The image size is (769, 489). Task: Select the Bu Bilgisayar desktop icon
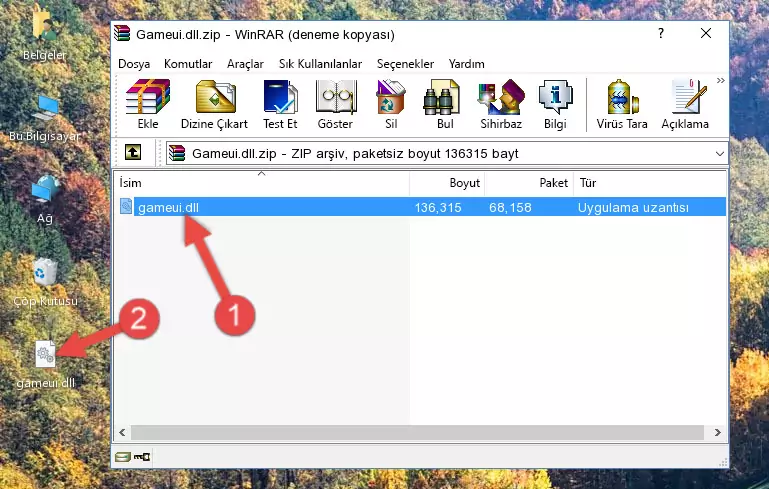[45, 118]
